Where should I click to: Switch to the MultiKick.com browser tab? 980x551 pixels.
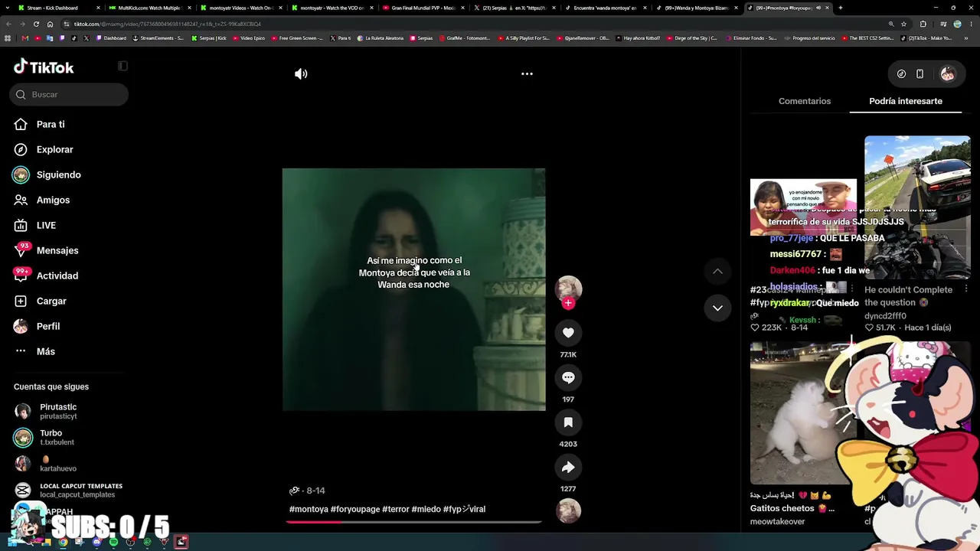tap(149, 8)
